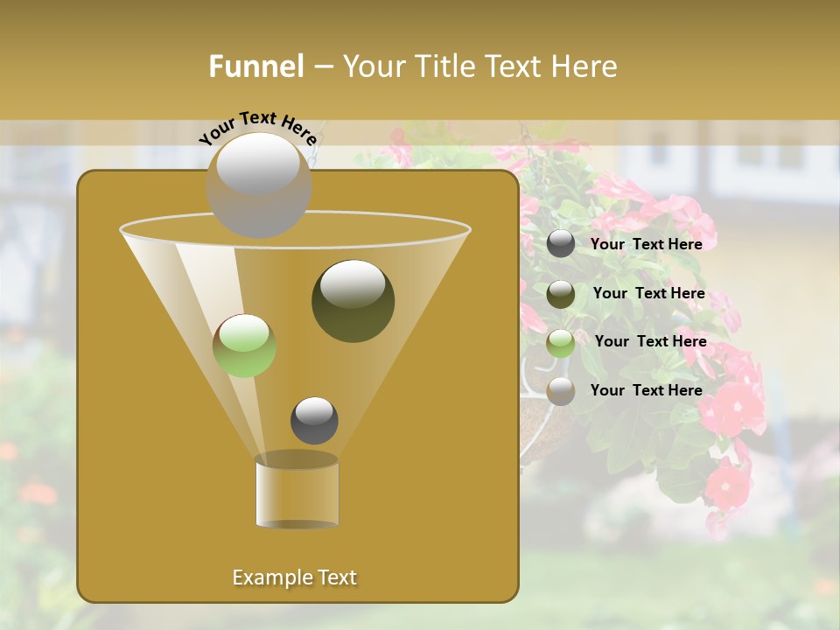Open the first 'Your Text Here' list entry
The height and width of the screenshot is (630, 840).
pos(647,244)
